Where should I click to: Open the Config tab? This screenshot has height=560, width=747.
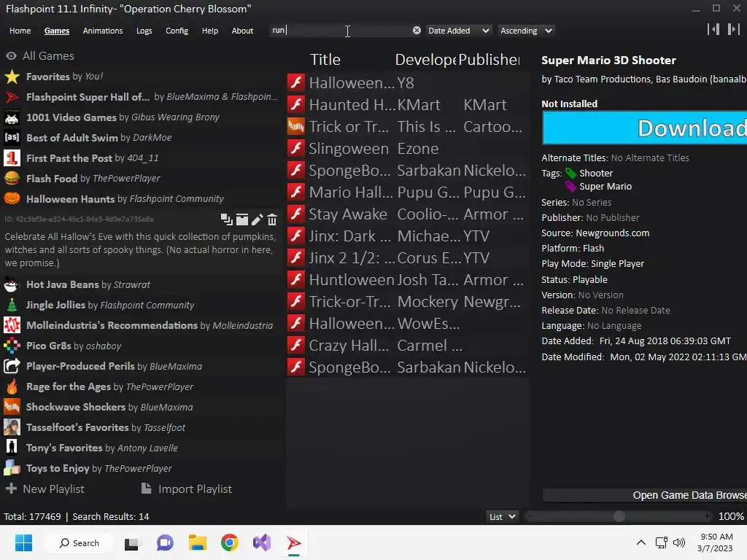coord(177,31)
